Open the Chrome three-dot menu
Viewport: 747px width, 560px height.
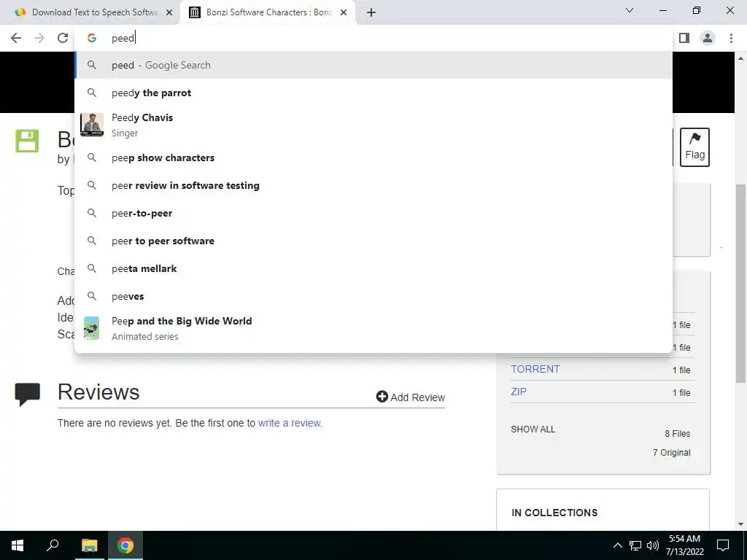(x=731, y=38)
